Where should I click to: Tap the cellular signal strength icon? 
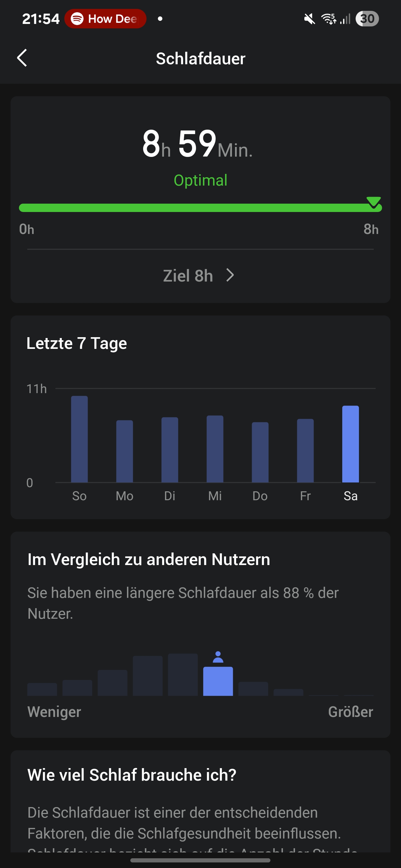coord(345,19)
